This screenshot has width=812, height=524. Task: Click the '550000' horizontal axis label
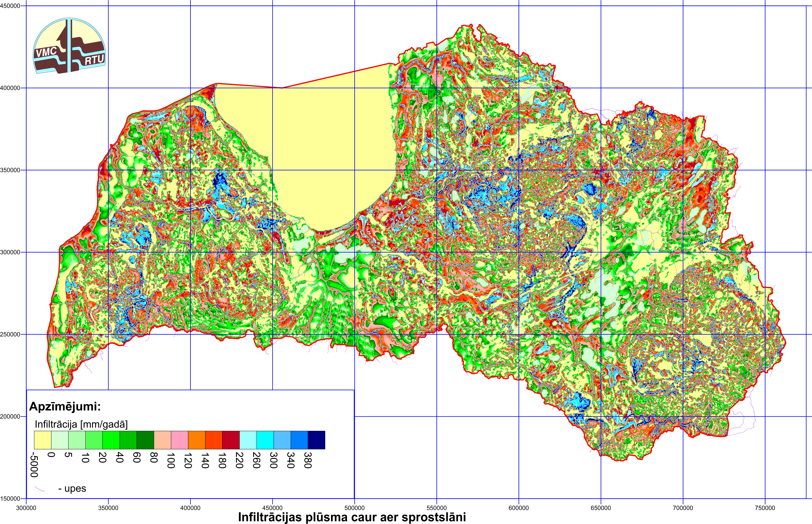click(x=437, y=508)
